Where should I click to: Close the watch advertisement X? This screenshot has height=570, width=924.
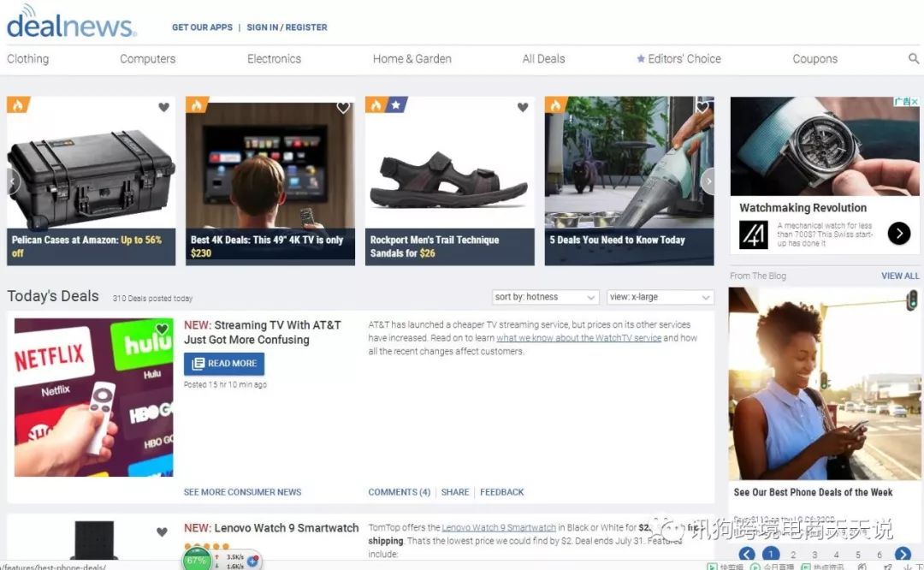point(915,101)
